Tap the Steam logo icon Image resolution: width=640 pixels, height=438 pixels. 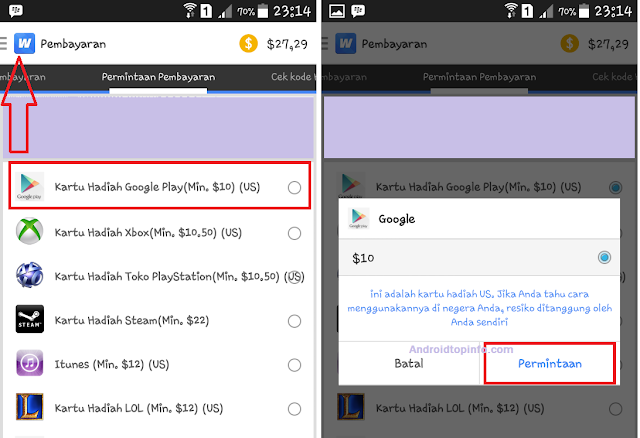point(29,319)
